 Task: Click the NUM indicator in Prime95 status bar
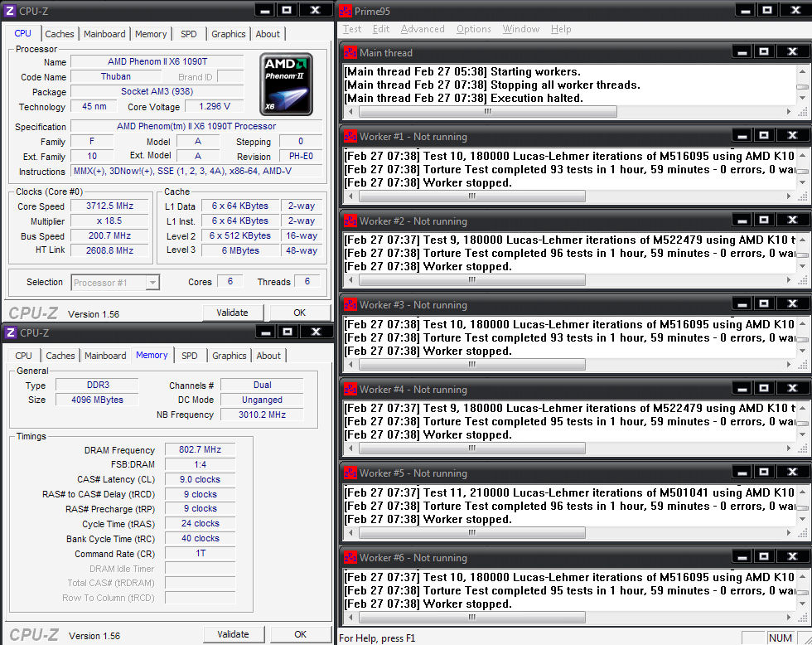click(x=780, y=638)
